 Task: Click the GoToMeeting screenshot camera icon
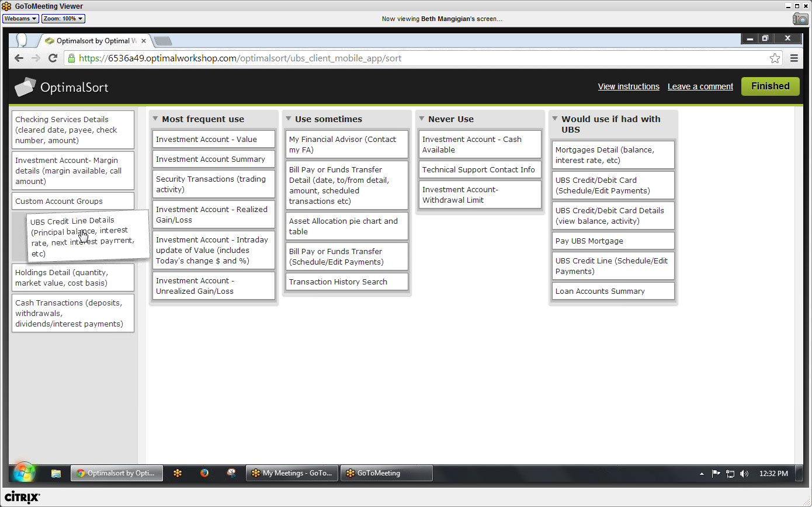click(x=800, y=19)
